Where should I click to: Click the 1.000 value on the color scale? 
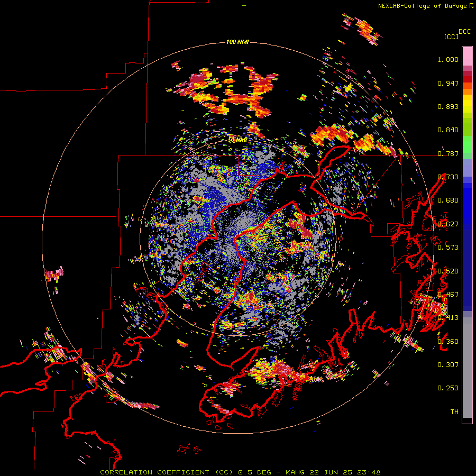pos(448,59)
